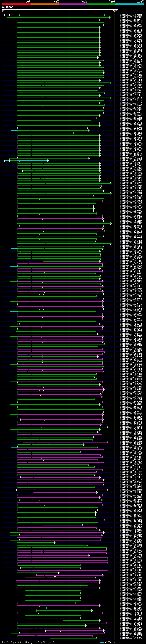Open hit UniRef100_P50888
Image resolution: width=146 pixels, height=644 pixels.
pos(131,58)
